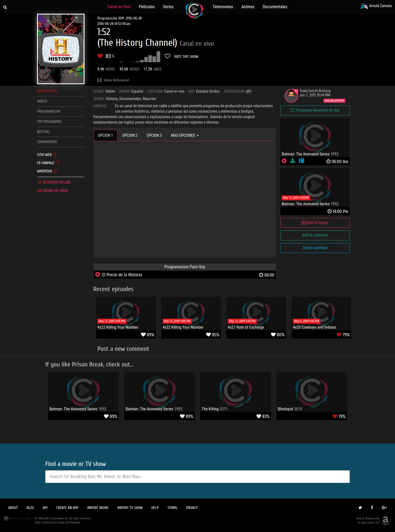Click the 06:00 clock icon in schedule

261,275
